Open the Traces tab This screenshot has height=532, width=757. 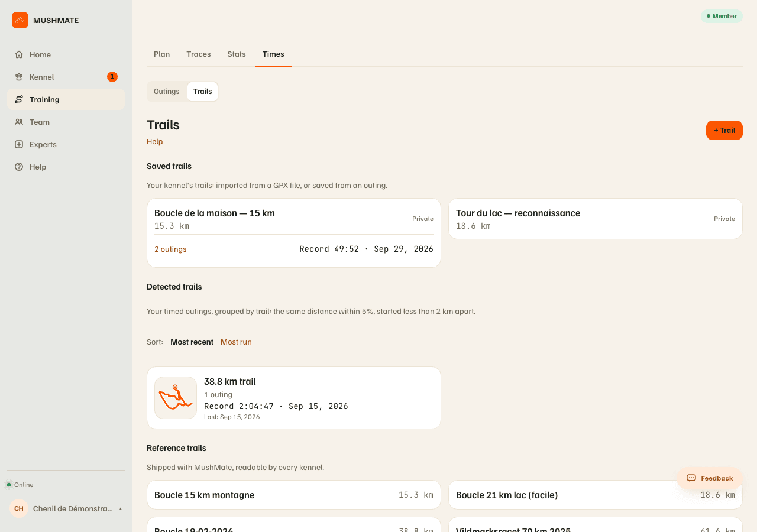(x=199, y=54)
